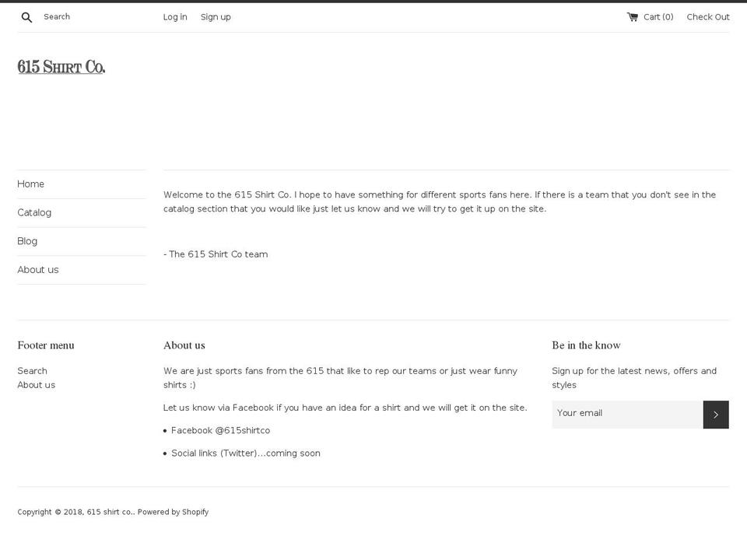Open Cart (0) link
The height and width of the screenshot is (560, 747).
click(651, 17)
